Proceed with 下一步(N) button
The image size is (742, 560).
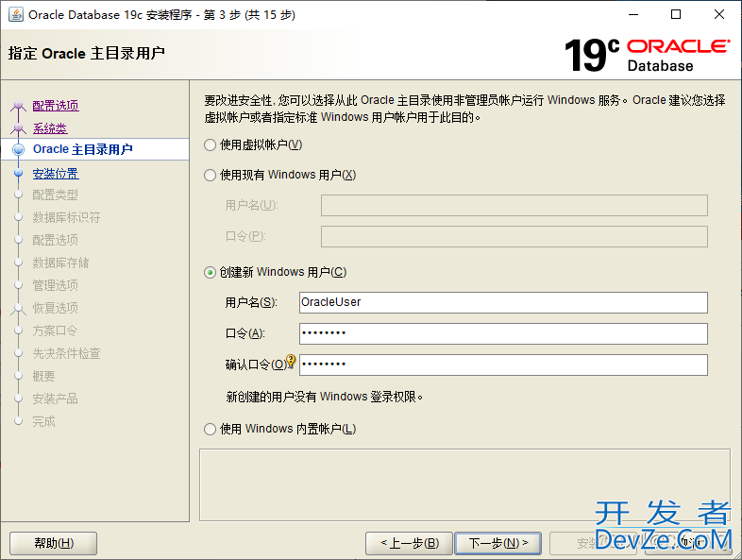pos(497,543)
